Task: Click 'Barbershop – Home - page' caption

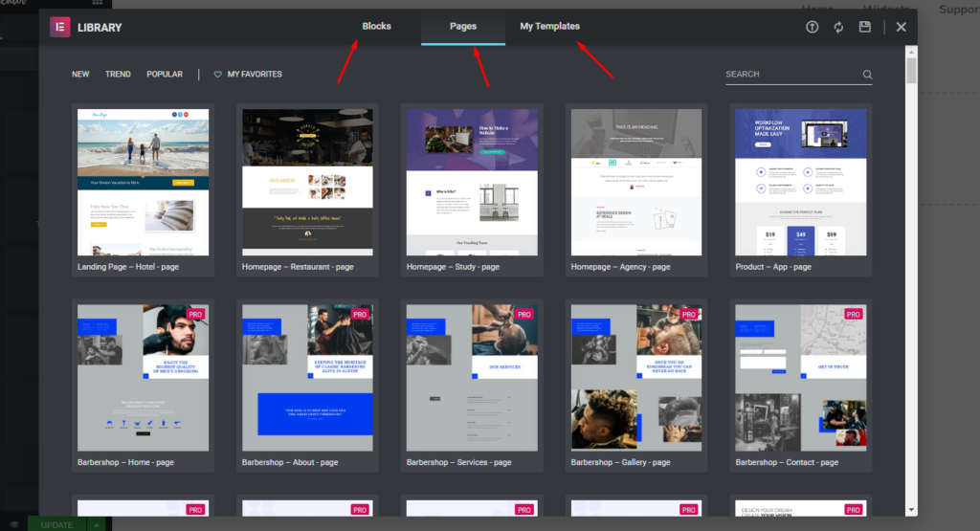Action: pos(125,462)
